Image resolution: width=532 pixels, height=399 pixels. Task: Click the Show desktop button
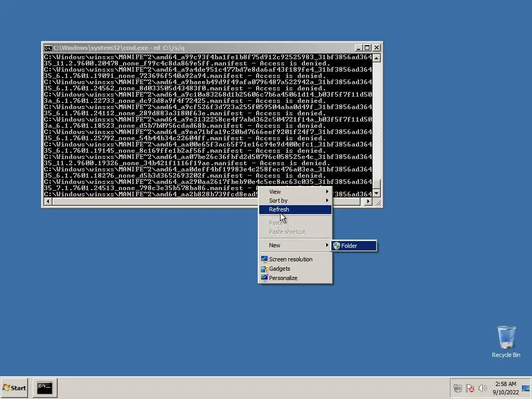pyautogui.click(x=526, y=388)
